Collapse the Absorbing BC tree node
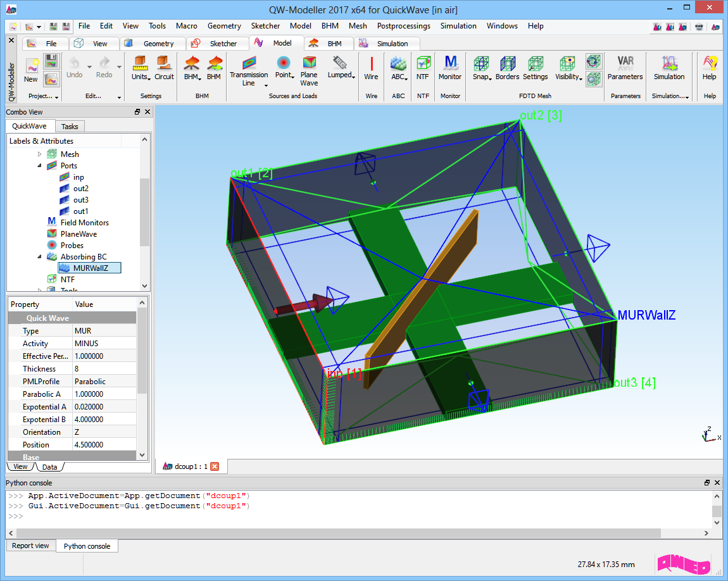Viewport: 728px width, 581px height. tap(39, 256)
